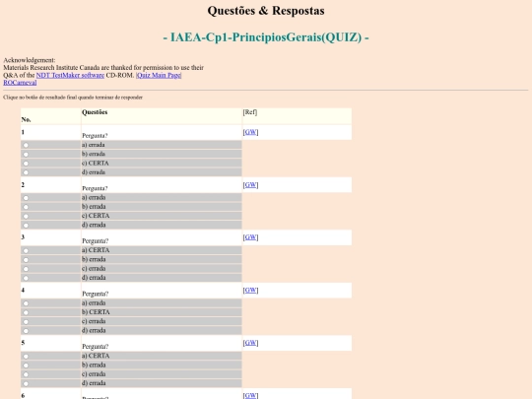Click Pergunta? text of question 3
Image resolution: width=532 pixels, height=399 pixels.
tap(95, 241)
